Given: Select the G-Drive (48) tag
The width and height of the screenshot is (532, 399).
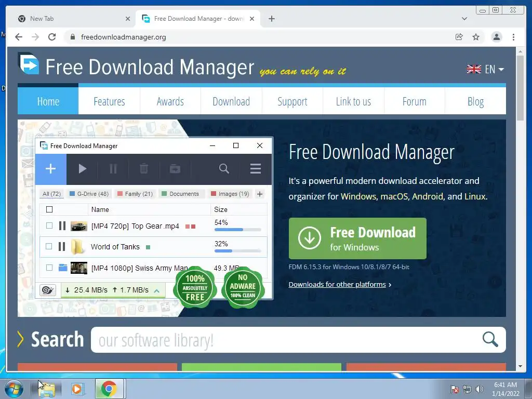Looking at the screenshot, I should (x=89, y=194).
